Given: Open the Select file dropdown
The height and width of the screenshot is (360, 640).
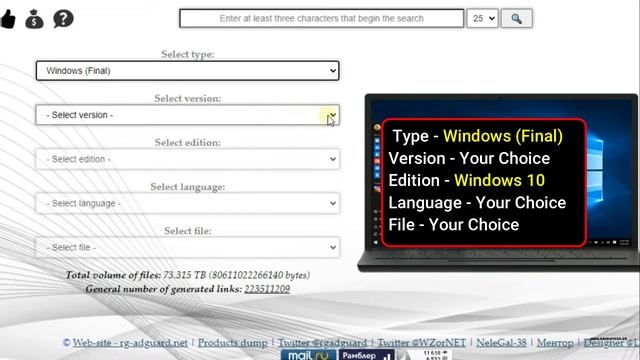Looking at the screenshot, I should click(x=187, y=247).
